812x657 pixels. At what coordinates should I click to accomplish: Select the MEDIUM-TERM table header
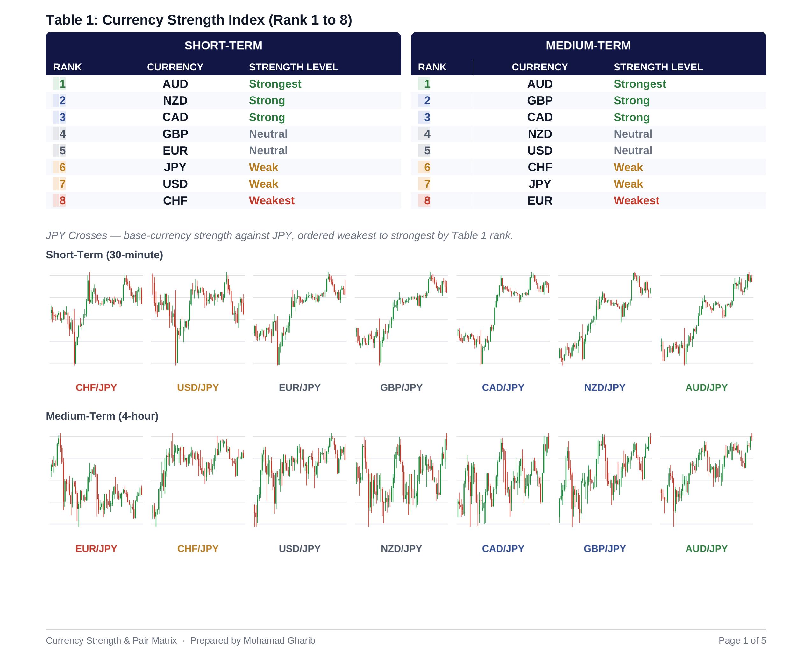(588, 46)
